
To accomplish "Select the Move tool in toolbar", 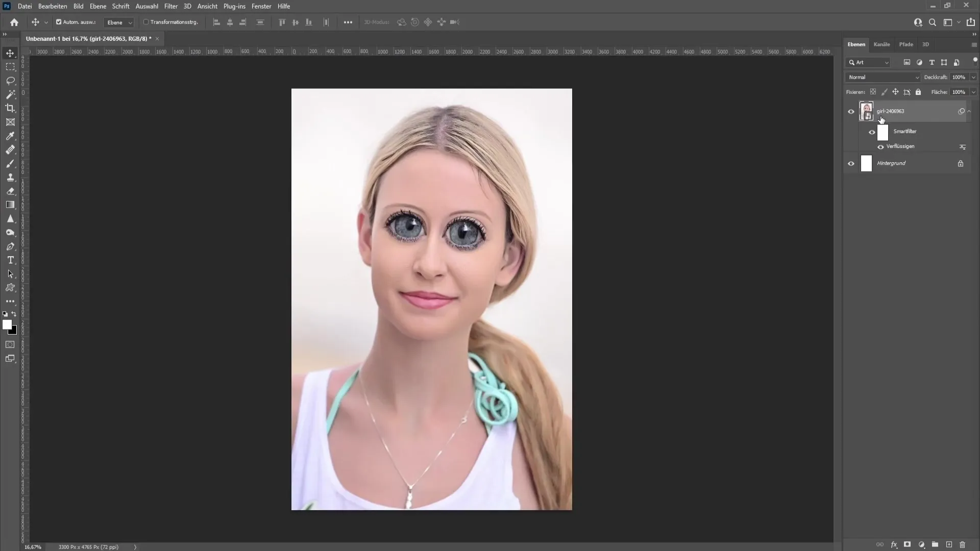I will (10, 53).
